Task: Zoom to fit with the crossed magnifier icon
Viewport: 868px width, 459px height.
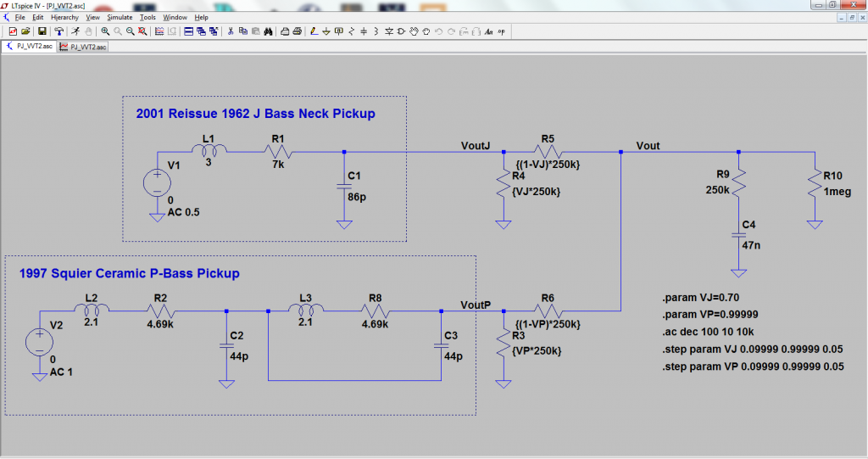Action: (142, 31)
